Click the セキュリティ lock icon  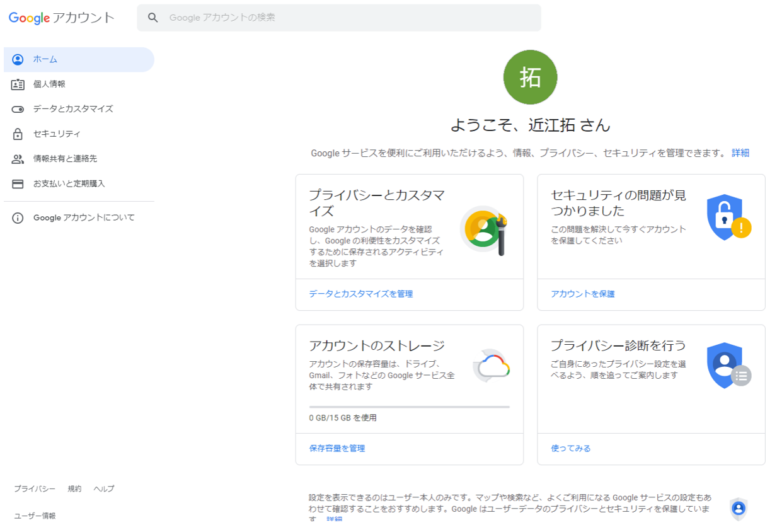pyautogui.click(x=18, y=134)
